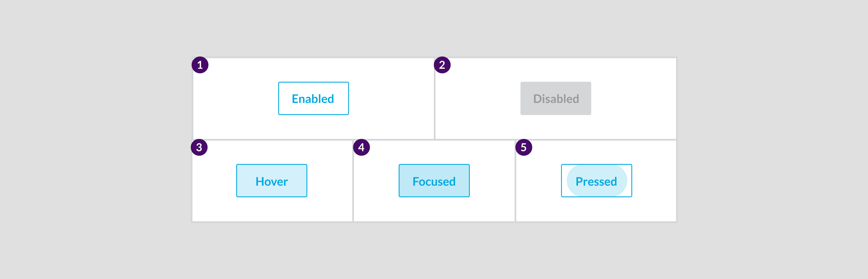Click the Pressed button with ripple
868x279 pixels.
click(596, 181)
